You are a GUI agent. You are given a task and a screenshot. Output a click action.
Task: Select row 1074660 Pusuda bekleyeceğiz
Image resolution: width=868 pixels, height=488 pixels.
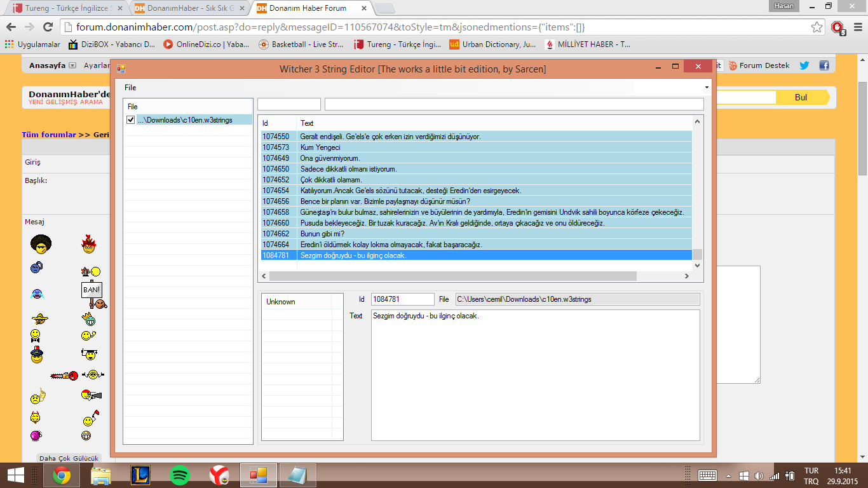coord(476,223)
